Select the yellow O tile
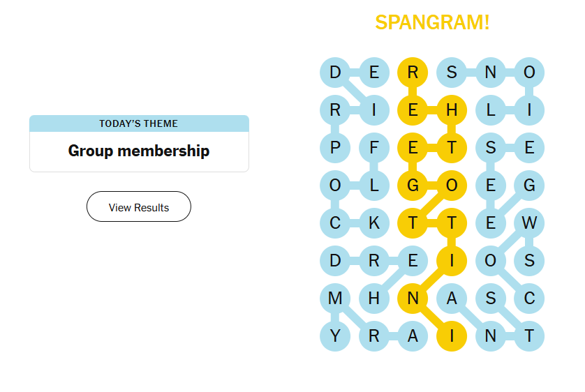The width and height of the screenshot is (585, 392). (x=452, y=186)
